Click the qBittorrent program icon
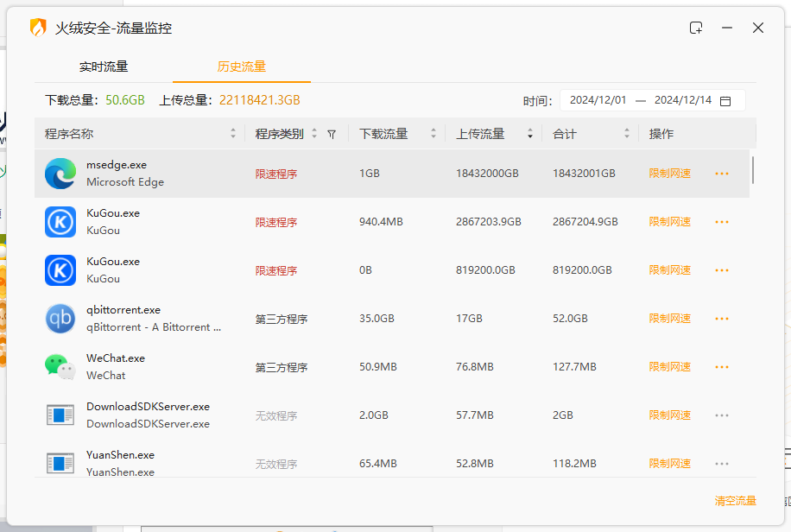 click(60, 319)
